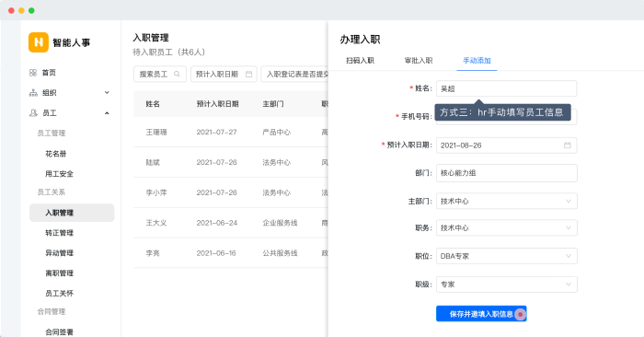The width and height of the screenshot is (644, 337).
Task: Click the 智能人事 orange logo icon
Action: [39, 42]
